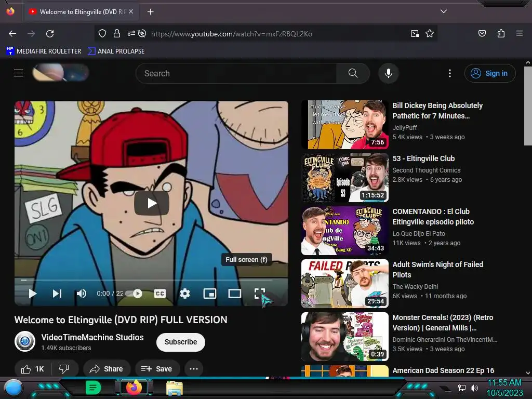This screenshot has width=532, height=399.
Task: Click the JellyPuff channel name
Action: (x=404, y=128)
